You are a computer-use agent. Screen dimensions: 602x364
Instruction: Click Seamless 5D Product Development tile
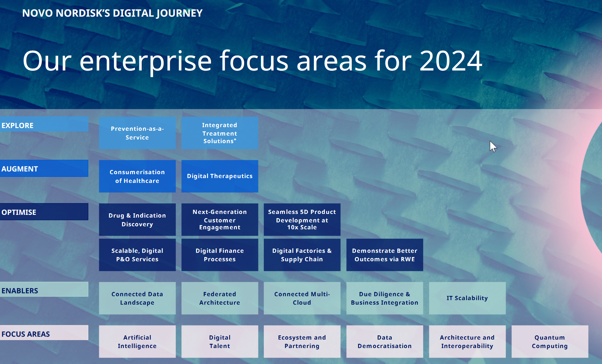(302, 220)
